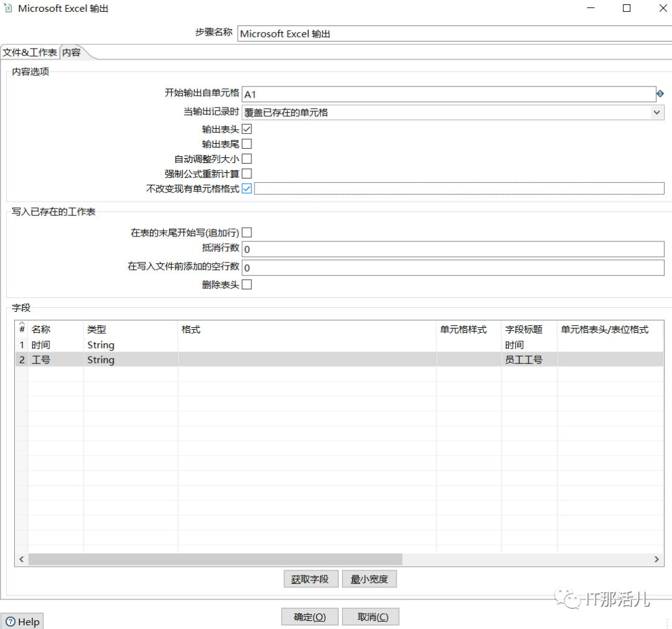
Task: Click the 类型 column header
Action: coord(131,330)
